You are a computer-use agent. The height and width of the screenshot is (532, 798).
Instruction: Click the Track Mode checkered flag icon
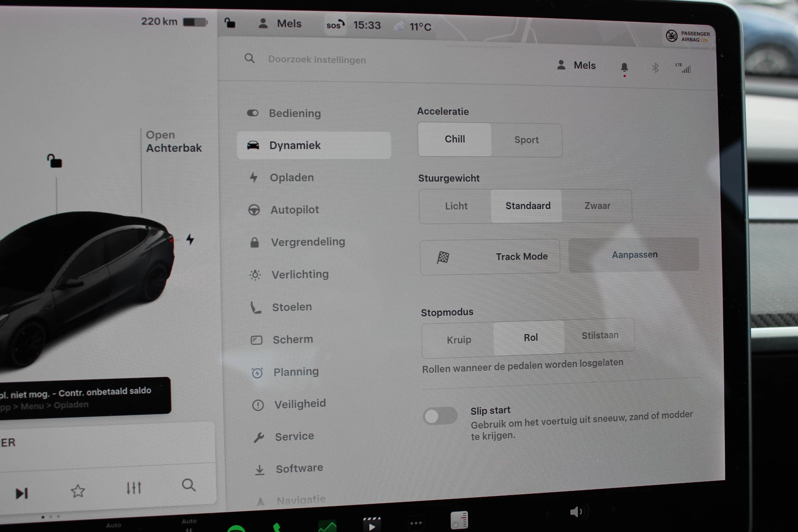click(x=444, y=257)
